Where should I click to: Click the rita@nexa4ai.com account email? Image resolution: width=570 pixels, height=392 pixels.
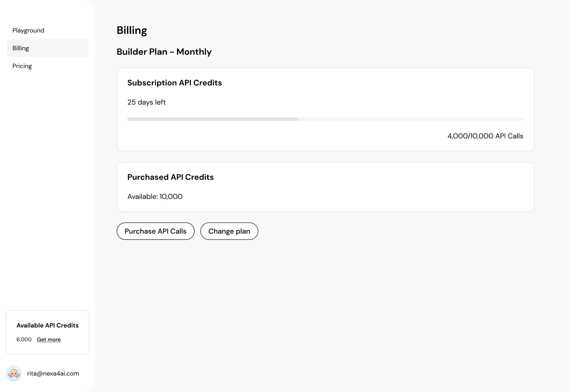[x=53, y=374]
